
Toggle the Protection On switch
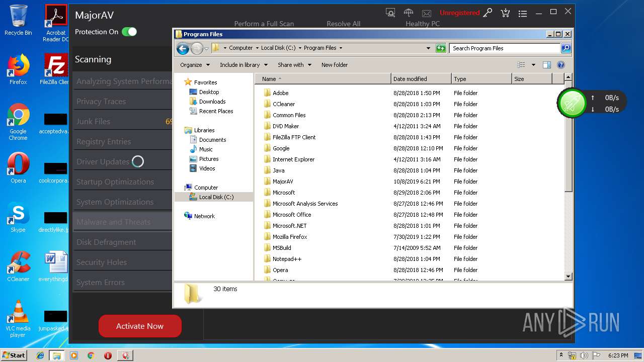(x=129, y=32)
